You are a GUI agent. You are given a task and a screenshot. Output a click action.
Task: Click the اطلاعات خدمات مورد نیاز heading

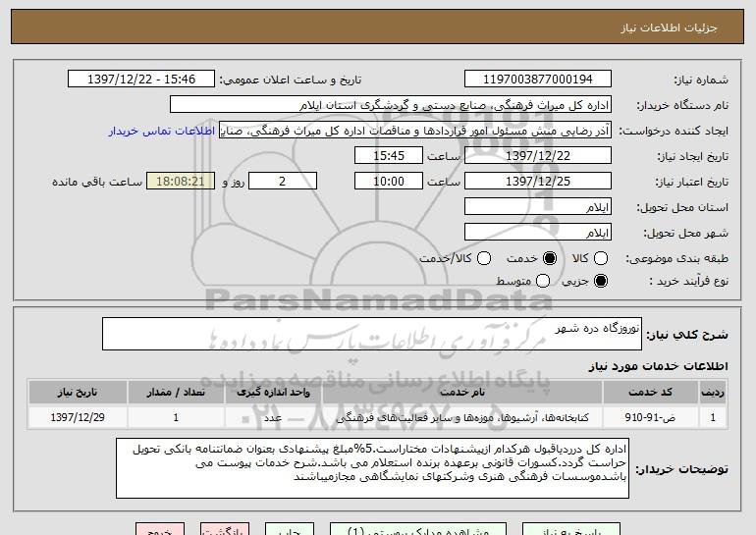coord(658,366)
